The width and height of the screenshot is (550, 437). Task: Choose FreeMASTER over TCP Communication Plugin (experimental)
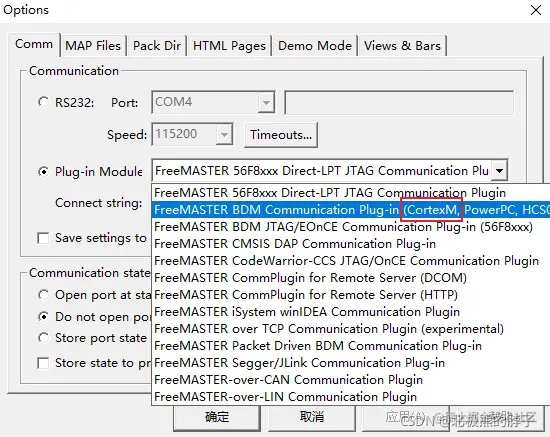tap(351, 329)
